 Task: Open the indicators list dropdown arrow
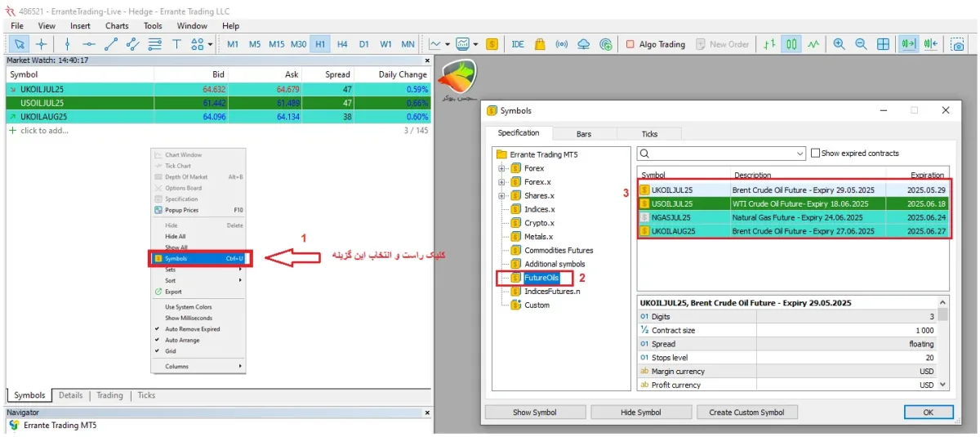[x=448, y=44]
